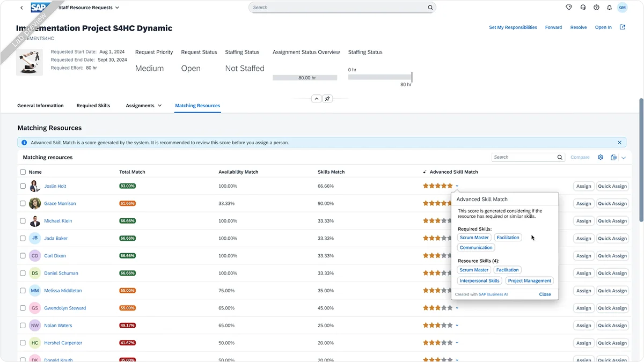Check the box for Melissa Middleton

tap(23, 291)
